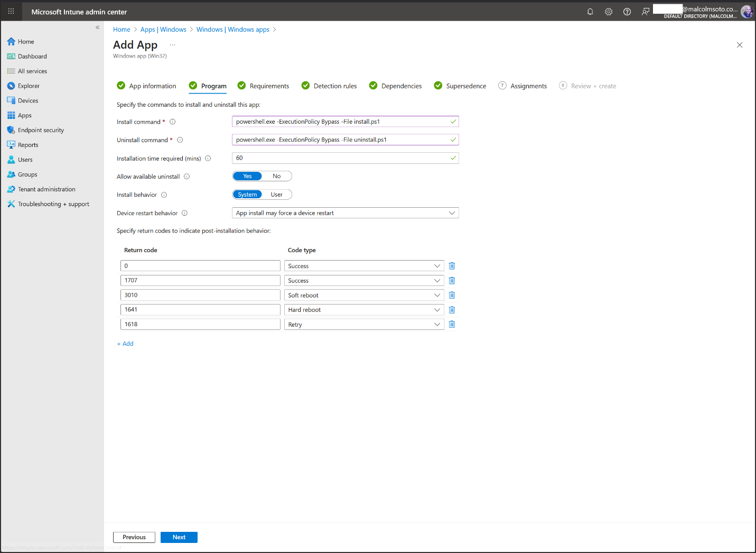The width and height of the screenshot is (756, 553).
Task: Click the Next button
Action: pyautogui.click(x=179, y=537)
